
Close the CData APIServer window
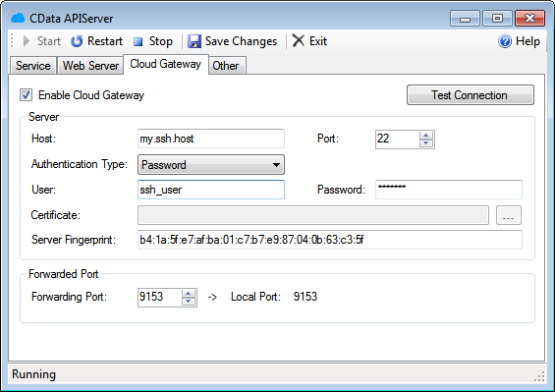529,19
